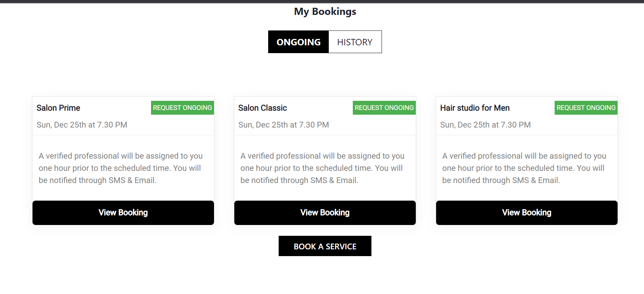Select the Salon Classic card title
Image resolution: width=644 pixels, height=294 pixels.
pos(262,108)
